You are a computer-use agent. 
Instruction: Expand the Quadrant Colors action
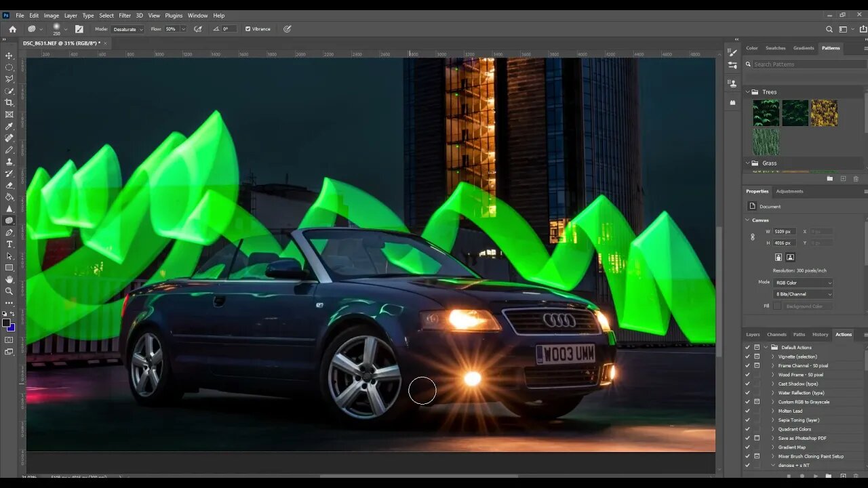coord(773,429)
